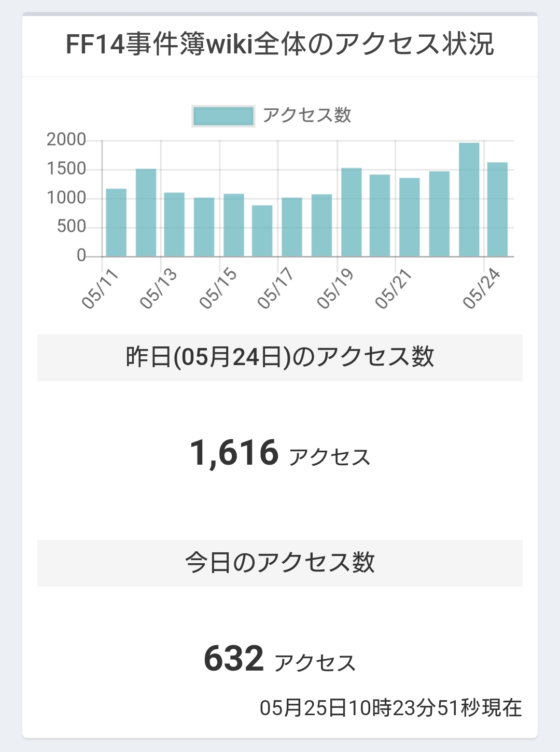The height and width of the screenshot is (752, 560).
Task: Select the 05/11 bar in chart
Action: 116,222
